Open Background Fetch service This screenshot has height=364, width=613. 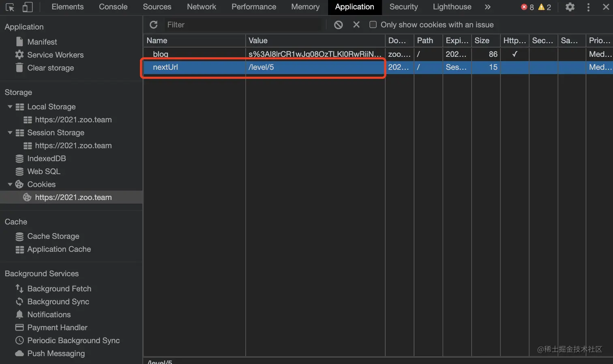(x=59, y=289)
